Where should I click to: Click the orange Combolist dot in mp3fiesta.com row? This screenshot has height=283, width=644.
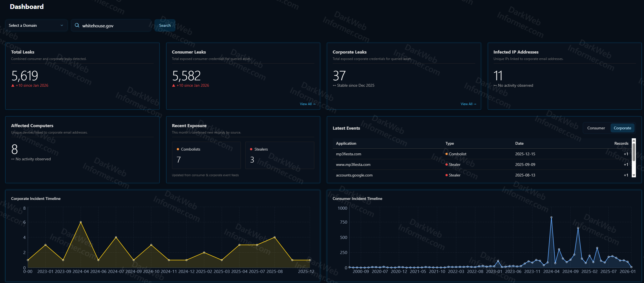click(447, 154)
